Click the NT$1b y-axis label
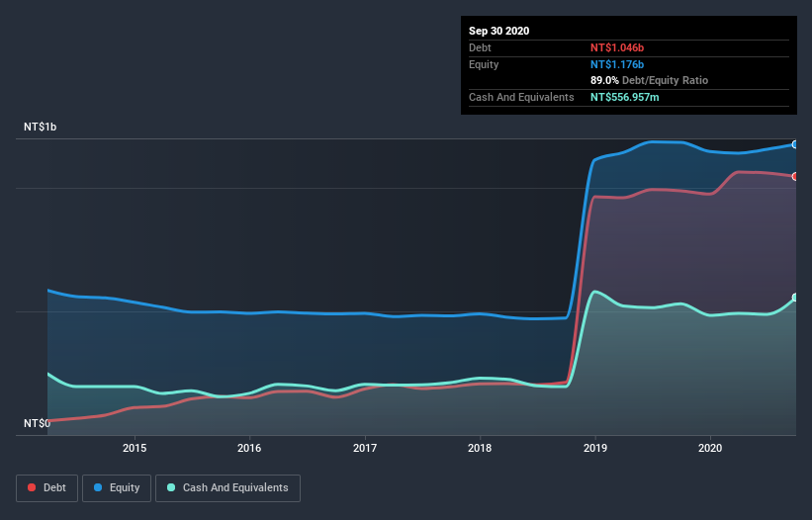Image resolution: width=812 pixels, height=520 pixels. [40, 127]
